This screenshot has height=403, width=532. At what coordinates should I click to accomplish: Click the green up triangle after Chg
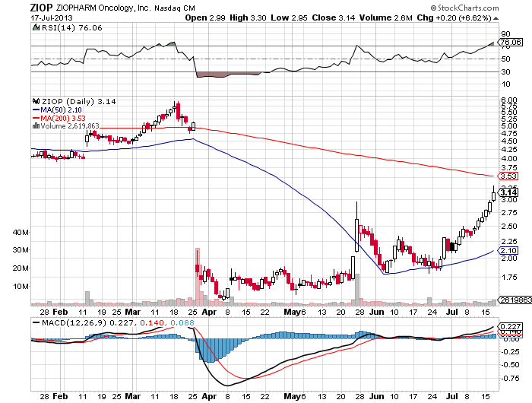tap(496, 18)
